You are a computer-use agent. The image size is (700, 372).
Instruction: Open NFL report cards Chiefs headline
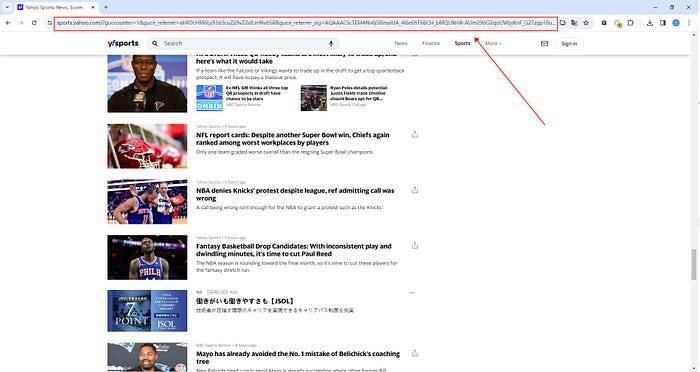click(x=292, y=138)
